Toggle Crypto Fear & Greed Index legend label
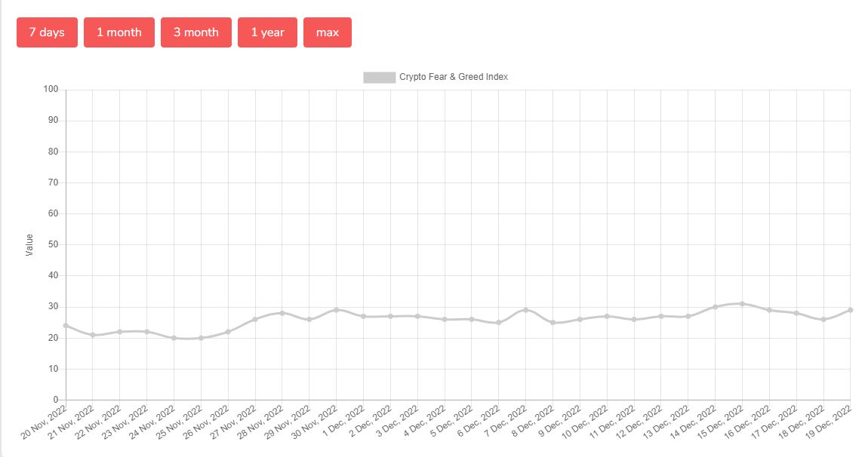The height and width of the screenshot is (457, 868). (453, 77)
